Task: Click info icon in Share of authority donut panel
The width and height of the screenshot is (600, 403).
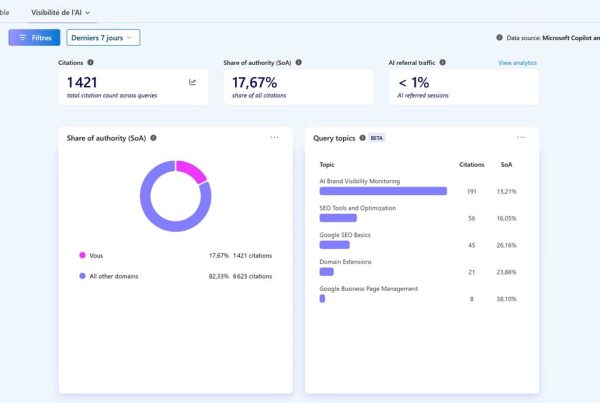Action: 153,138
